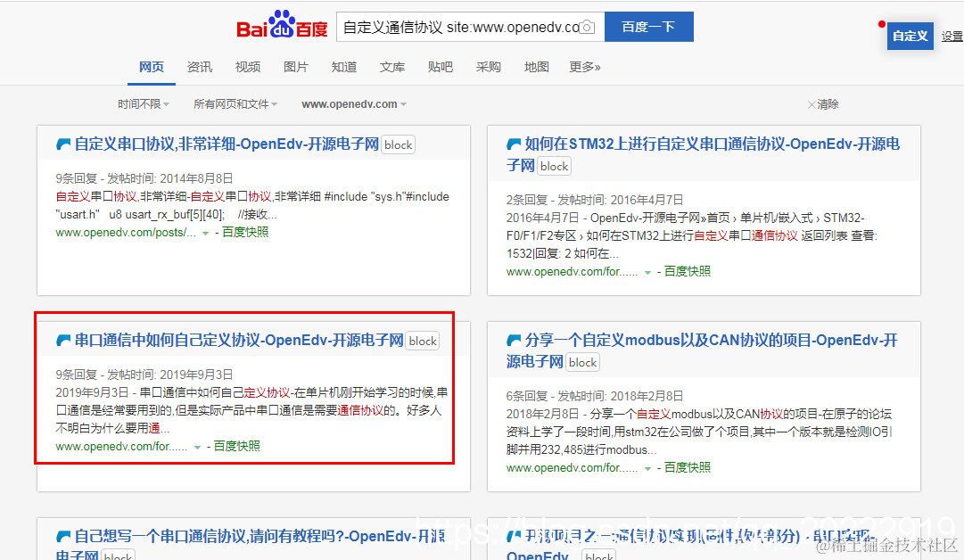Switch to the 知道 tab
Image resolution: width=964 pixels, height=560 pixels.
[344, 67]
